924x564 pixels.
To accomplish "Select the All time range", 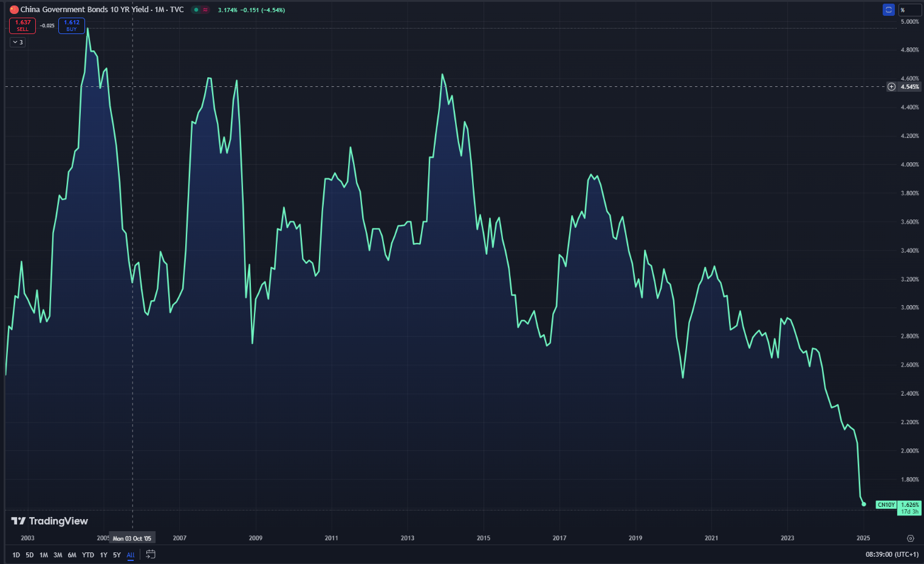I will pos(131,555).
